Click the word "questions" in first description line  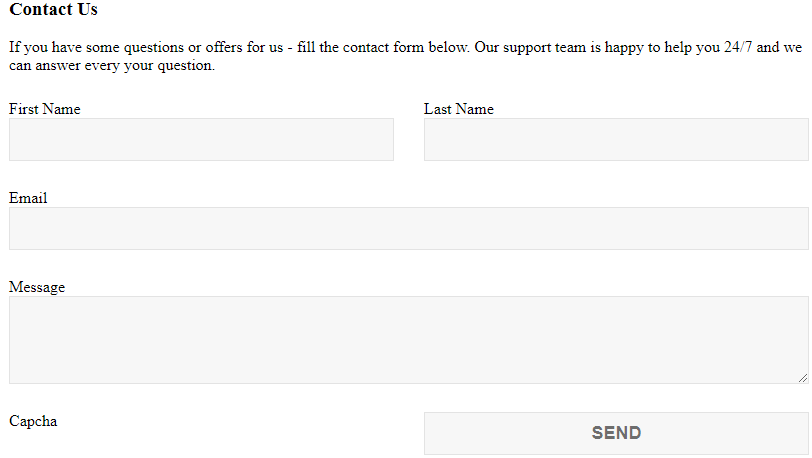(154, 47)
